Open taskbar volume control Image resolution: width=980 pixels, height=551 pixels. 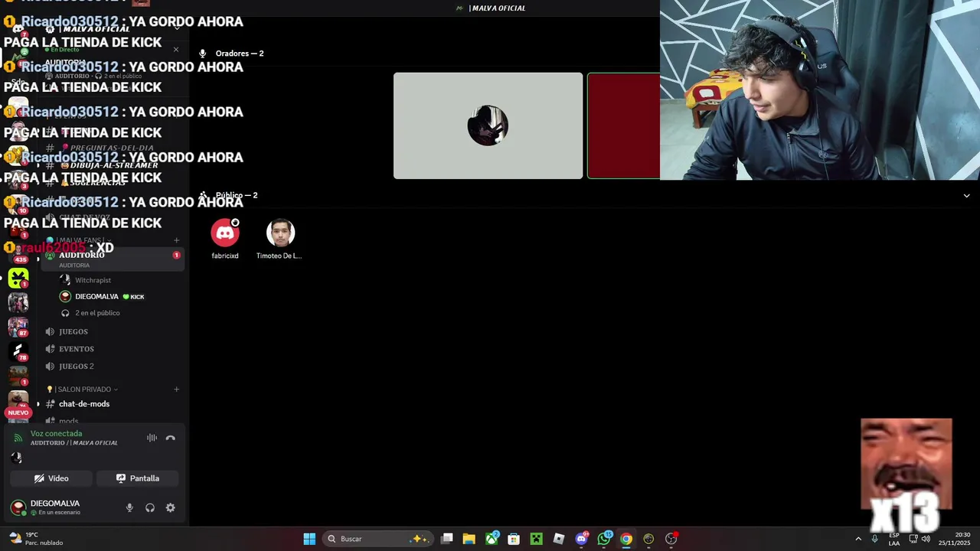[x=926, y=539]
